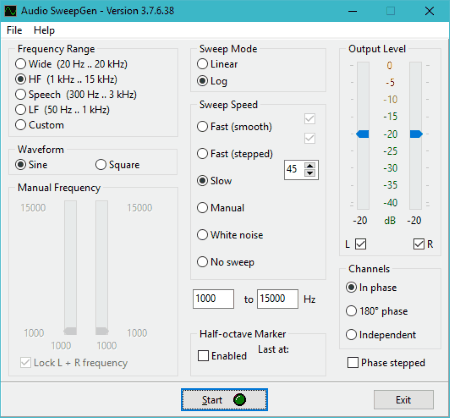Select Fast (smooth) sweep speed

[234, 126]
